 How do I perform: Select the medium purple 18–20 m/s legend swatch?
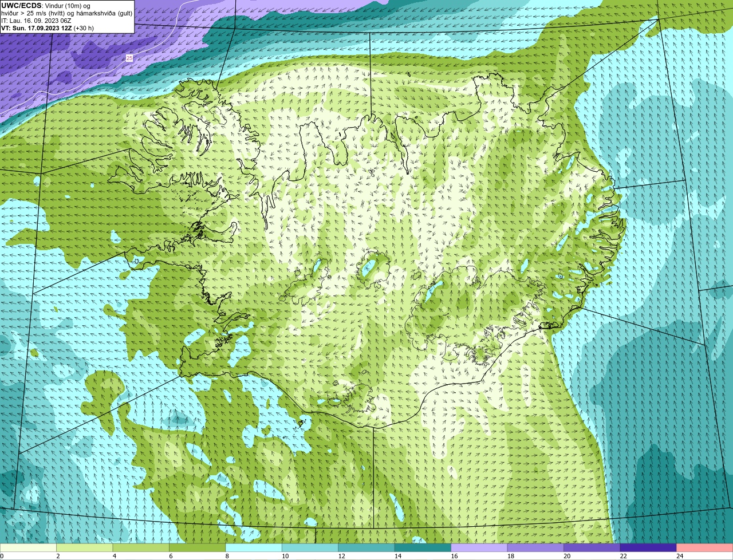click(x=536, y=547)
